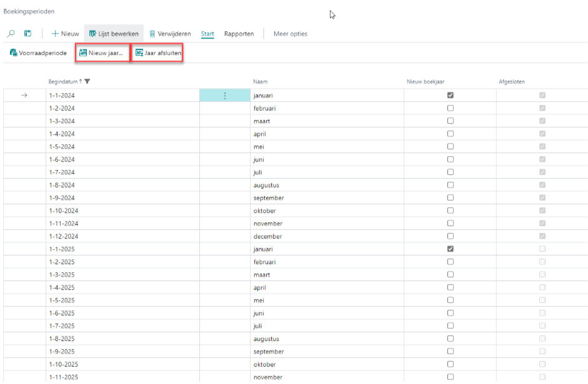Uncheck Nieuw boekjaar for 1-1-2025 row
The width and height of the screenshot is (588, 384).
pyautogui.click(x=451, y=249)
